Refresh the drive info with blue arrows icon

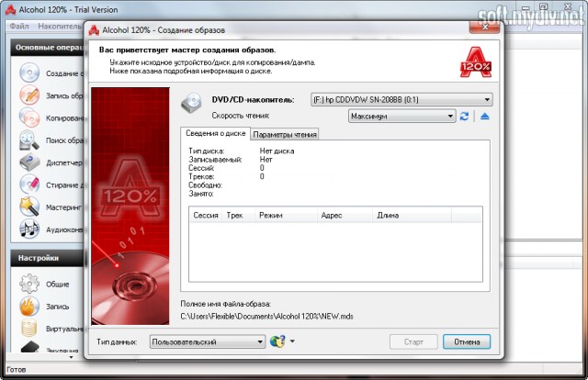(x=464, y=117)
